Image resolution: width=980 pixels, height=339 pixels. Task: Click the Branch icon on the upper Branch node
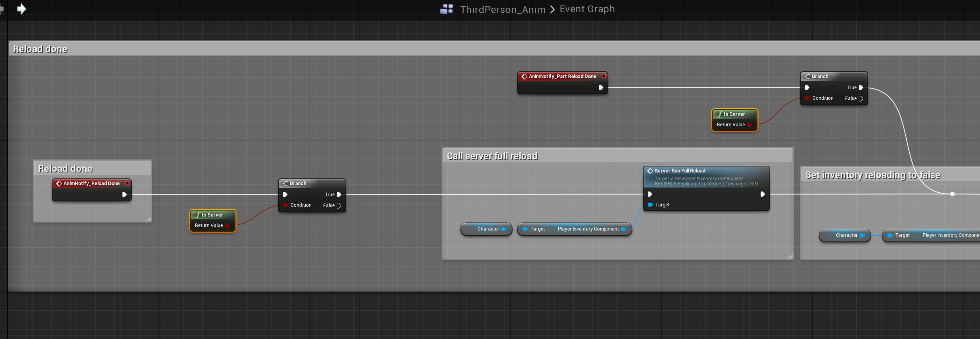point(807,77)
